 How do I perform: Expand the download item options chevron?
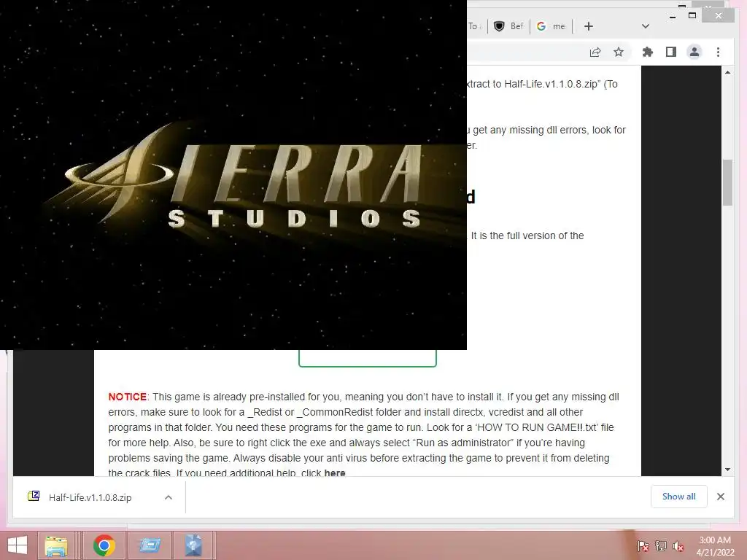click(x=169, y=497)
